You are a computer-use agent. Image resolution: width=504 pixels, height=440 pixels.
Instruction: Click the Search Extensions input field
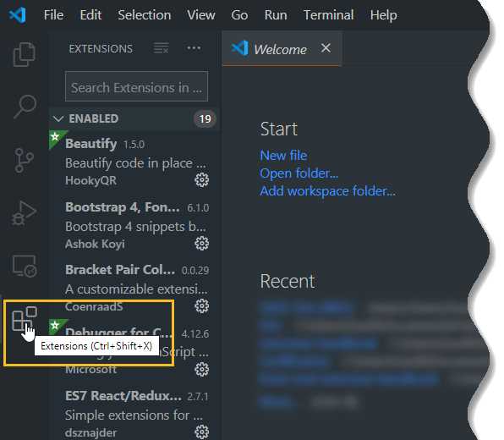click(137, 86)
